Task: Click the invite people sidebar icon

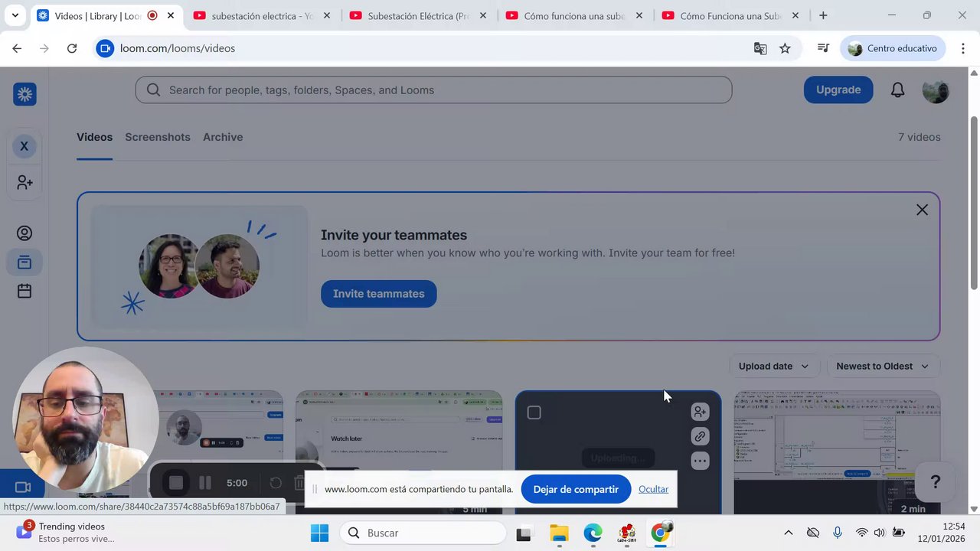Action: click(x=24, y=183)
